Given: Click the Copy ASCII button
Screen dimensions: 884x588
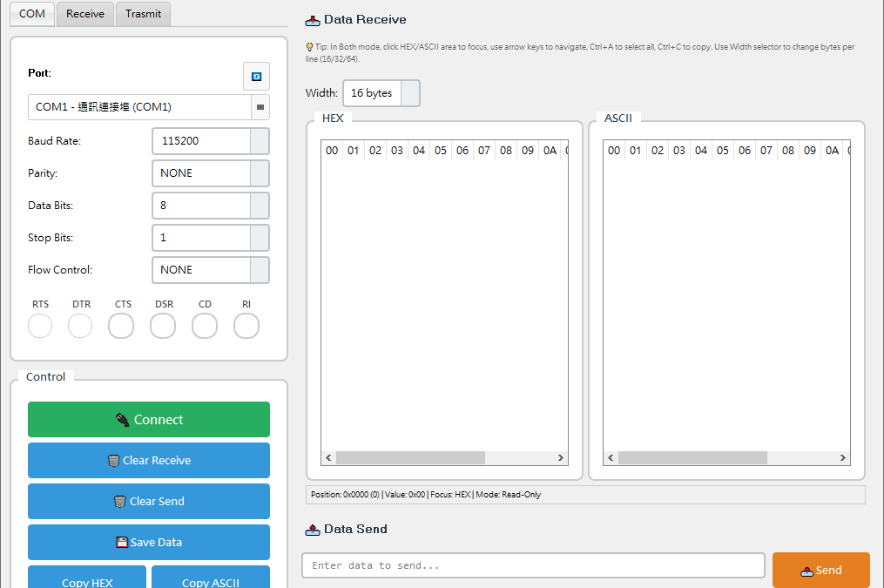Looking at the screenshot, I should point(211,578).
